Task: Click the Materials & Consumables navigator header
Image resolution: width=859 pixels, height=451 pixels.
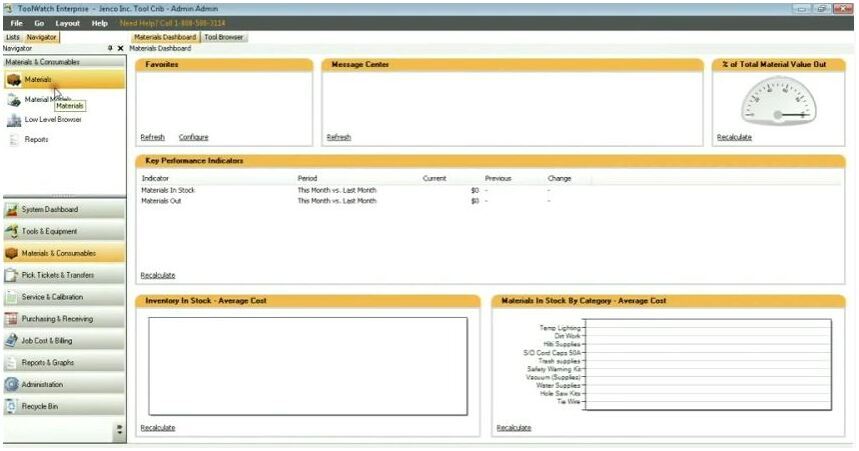Action: click(64, 62)
